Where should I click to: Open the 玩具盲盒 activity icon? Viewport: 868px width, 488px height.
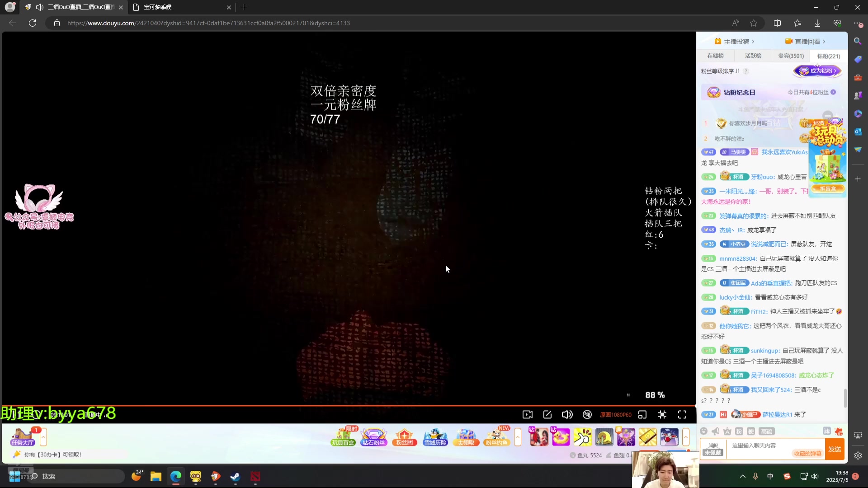(343, 437)
